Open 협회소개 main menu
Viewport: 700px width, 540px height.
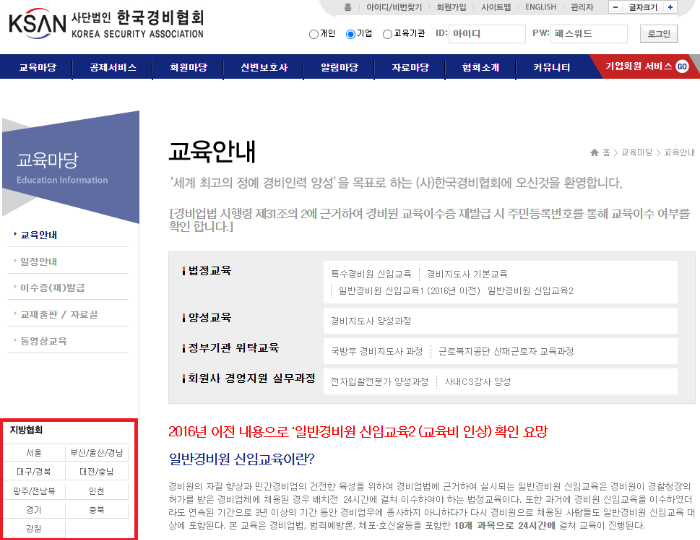480,67
